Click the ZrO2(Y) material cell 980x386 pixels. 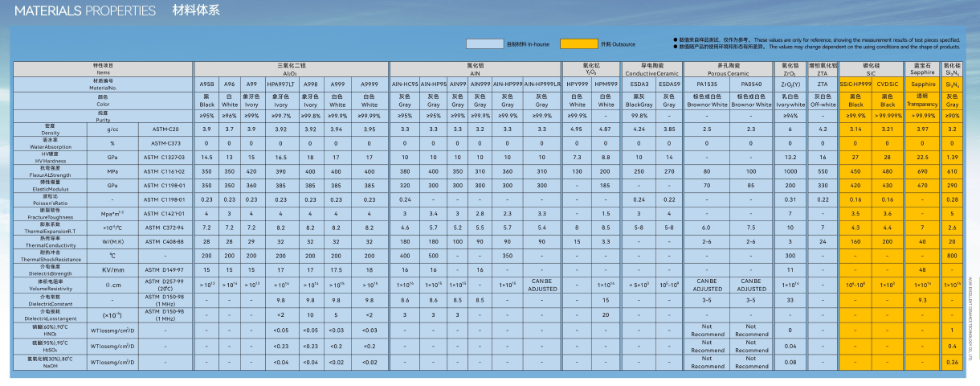pos(790,84)
